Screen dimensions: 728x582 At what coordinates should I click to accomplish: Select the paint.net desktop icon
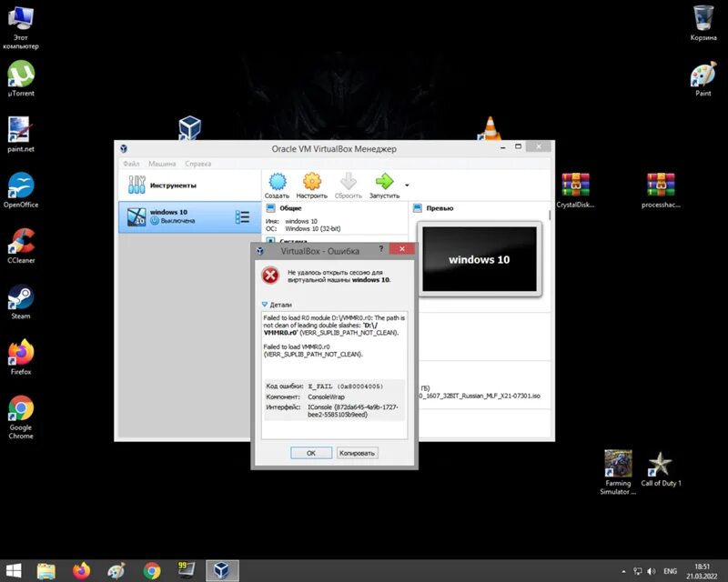20,134
